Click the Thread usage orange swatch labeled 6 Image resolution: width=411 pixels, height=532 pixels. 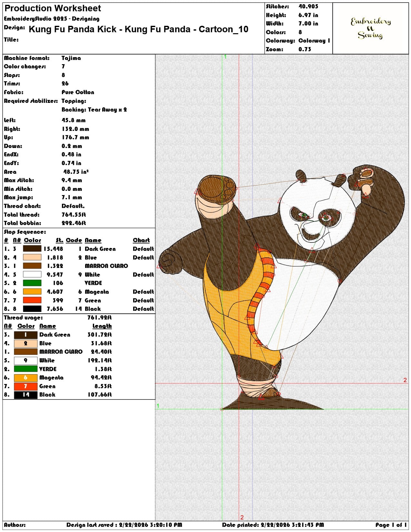point(26,377)
